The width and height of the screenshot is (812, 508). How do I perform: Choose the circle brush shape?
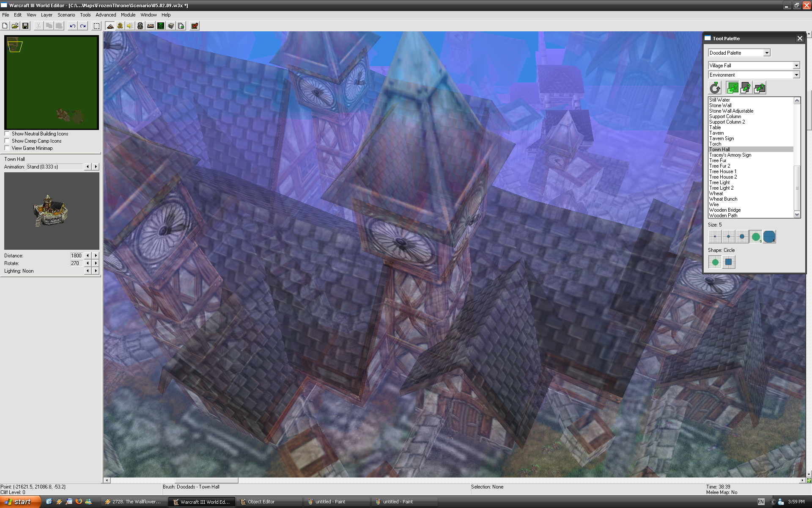coord(715,262)
